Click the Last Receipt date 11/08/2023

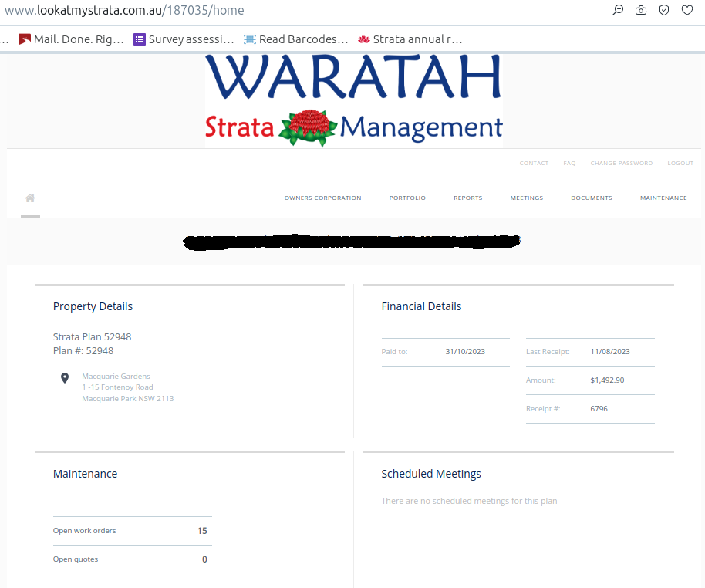[x=610, y=352]
